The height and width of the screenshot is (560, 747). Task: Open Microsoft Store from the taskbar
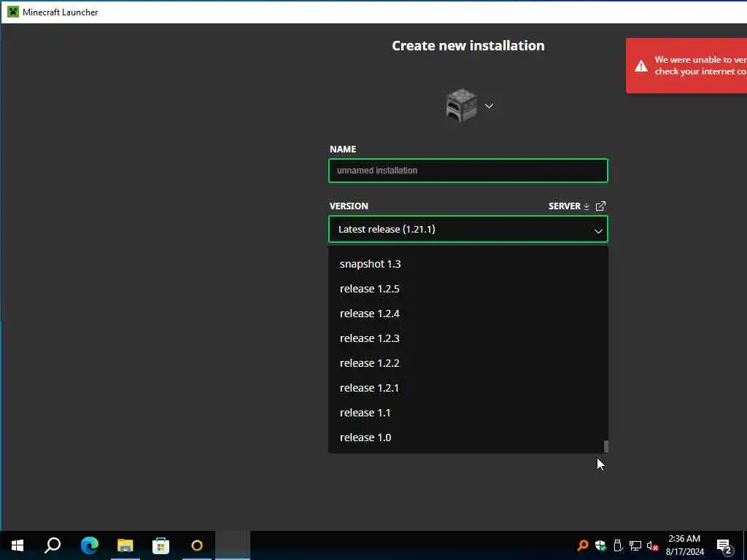point(161,545)
